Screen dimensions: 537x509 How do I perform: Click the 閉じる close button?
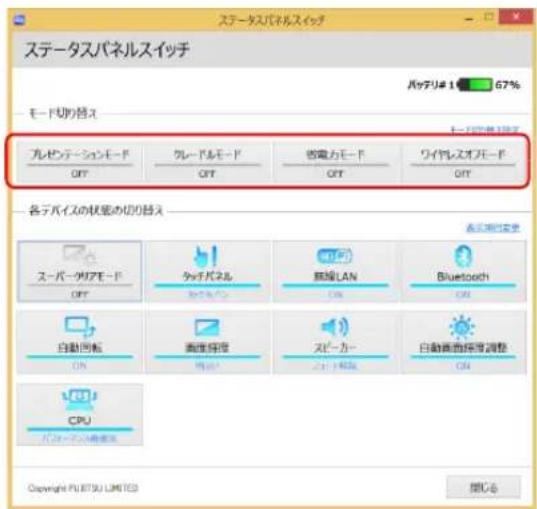pos(484,487)
